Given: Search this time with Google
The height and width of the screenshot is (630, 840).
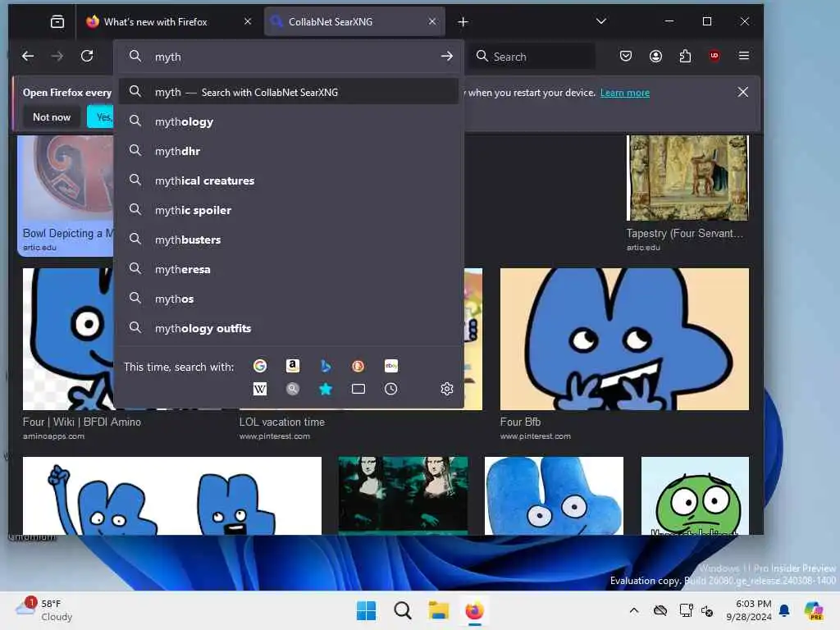Looking at the screenshot, I should [x=260, y=366].
